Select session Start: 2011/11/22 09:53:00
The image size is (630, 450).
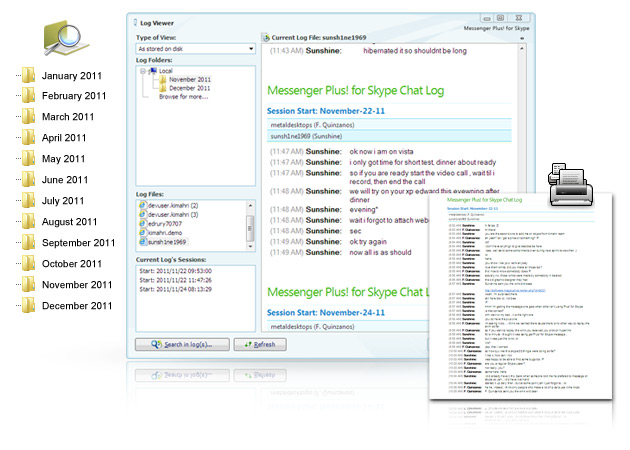pos(176,271)
